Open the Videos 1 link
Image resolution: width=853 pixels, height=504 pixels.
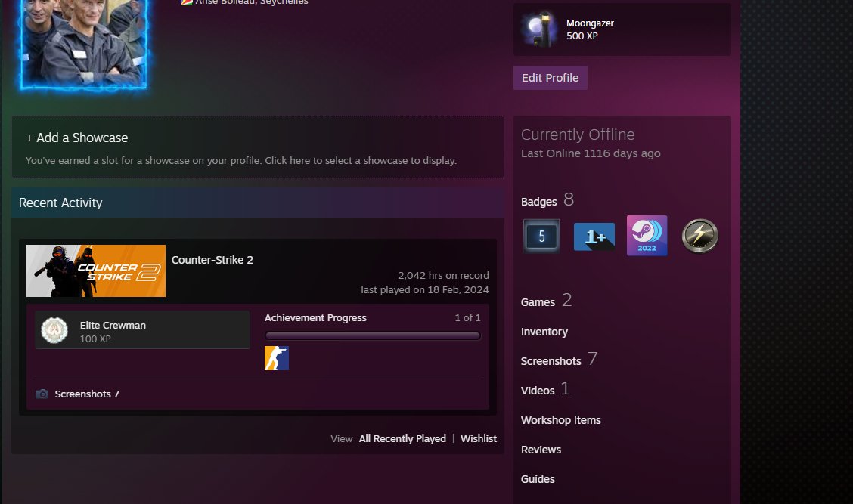pos(545,389)
